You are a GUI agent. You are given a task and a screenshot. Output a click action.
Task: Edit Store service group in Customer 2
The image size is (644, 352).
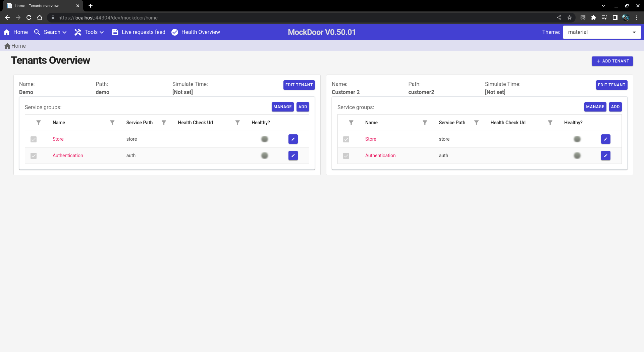pyautogui.click(x=606, y=139)
